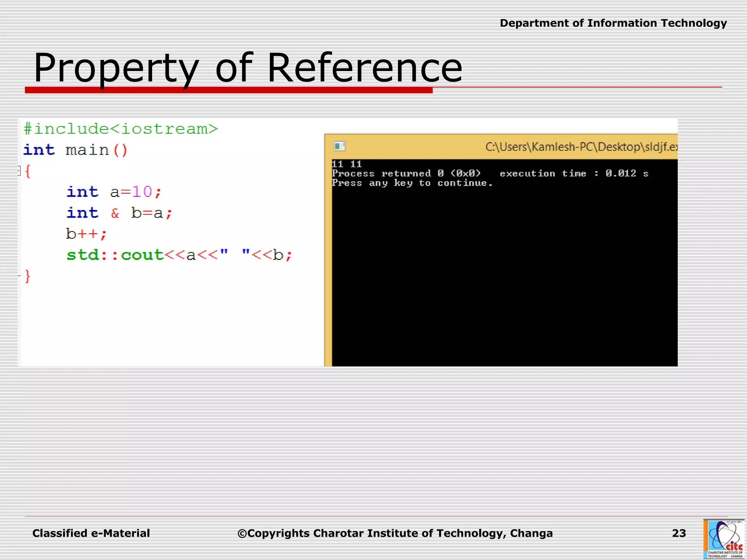
Task: Click the #include<iostream> code line
Action: (x=120, y=129)
